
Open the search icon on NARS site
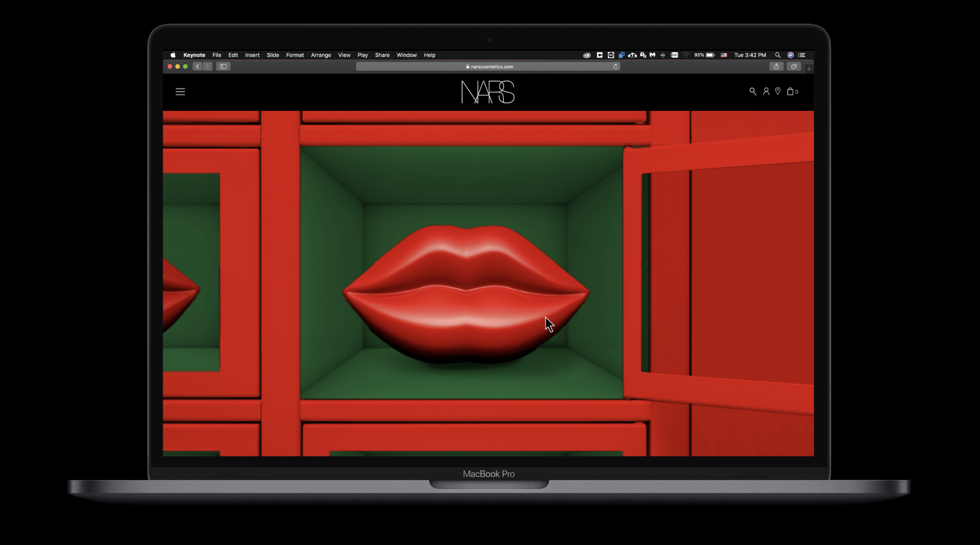pyautogui.click(x=754, y=91)
